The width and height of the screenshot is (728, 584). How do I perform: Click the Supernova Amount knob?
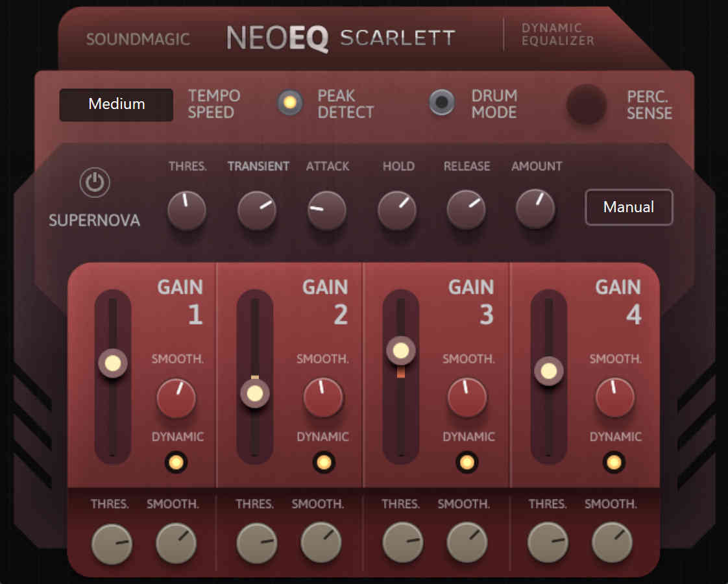(x=535, y=209)
